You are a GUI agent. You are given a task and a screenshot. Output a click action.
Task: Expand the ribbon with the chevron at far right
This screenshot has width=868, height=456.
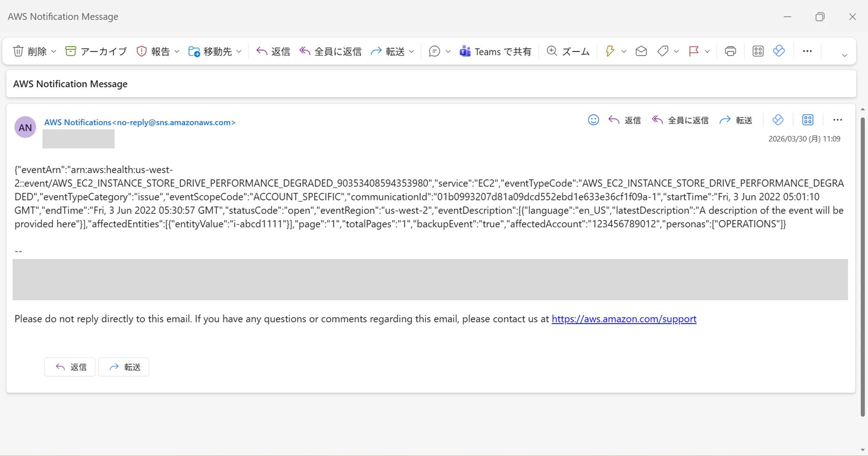(845, 55)
